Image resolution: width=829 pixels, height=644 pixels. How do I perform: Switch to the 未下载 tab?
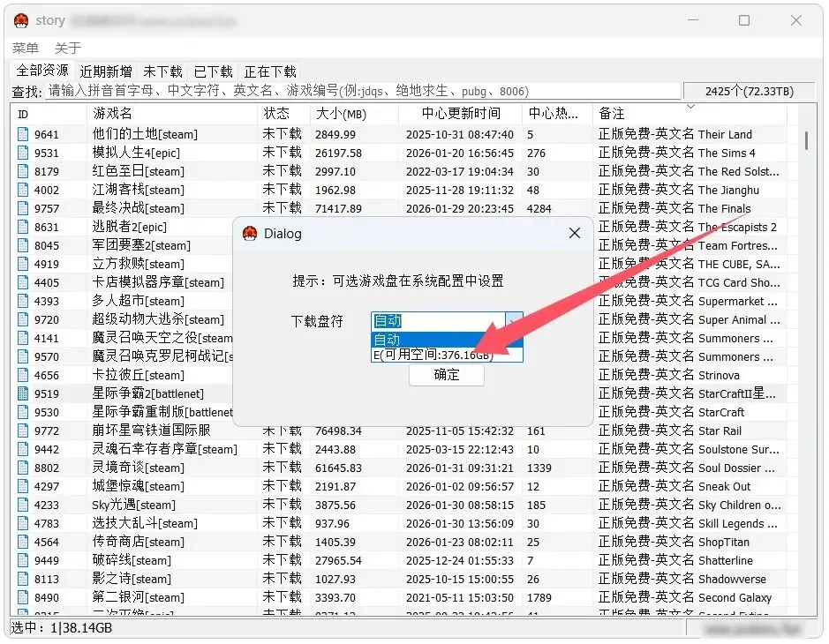162,71
